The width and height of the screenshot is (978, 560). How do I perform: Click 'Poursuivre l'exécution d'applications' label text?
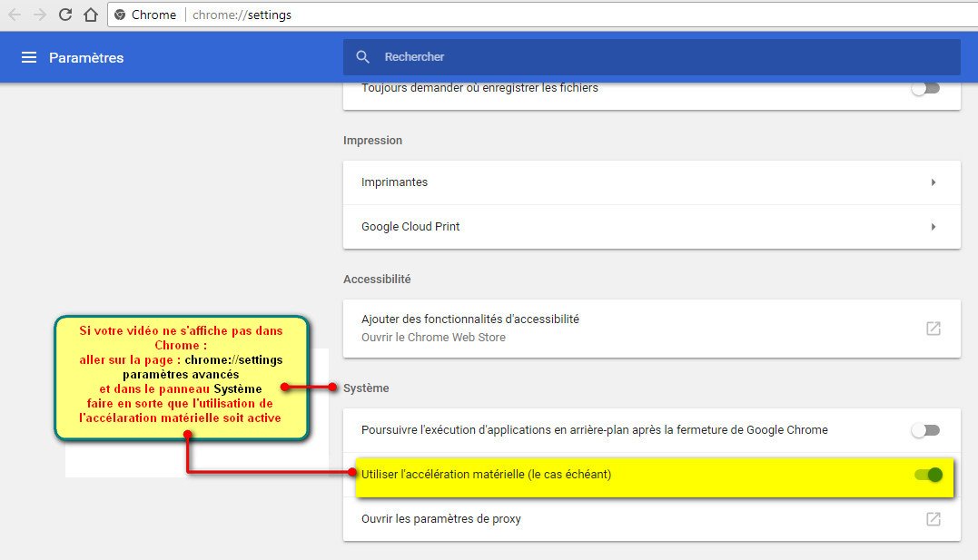point(595,429)
